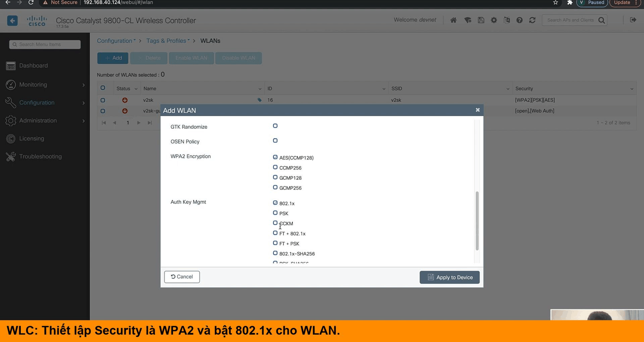Check the FT + 802.1x option
Screen dimensions: 644x342
click(x=275, y=233)
